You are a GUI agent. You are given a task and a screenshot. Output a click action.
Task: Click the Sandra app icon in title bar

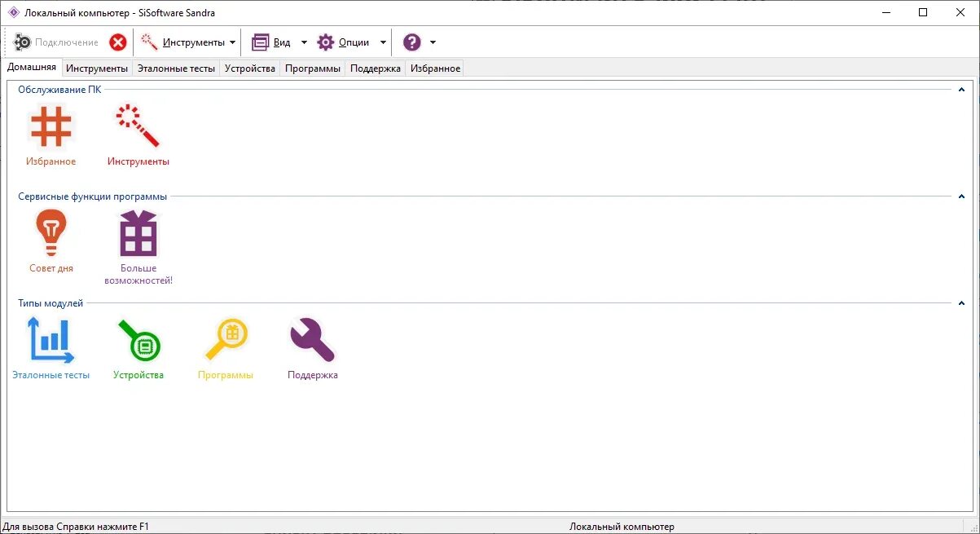(13, 12)
